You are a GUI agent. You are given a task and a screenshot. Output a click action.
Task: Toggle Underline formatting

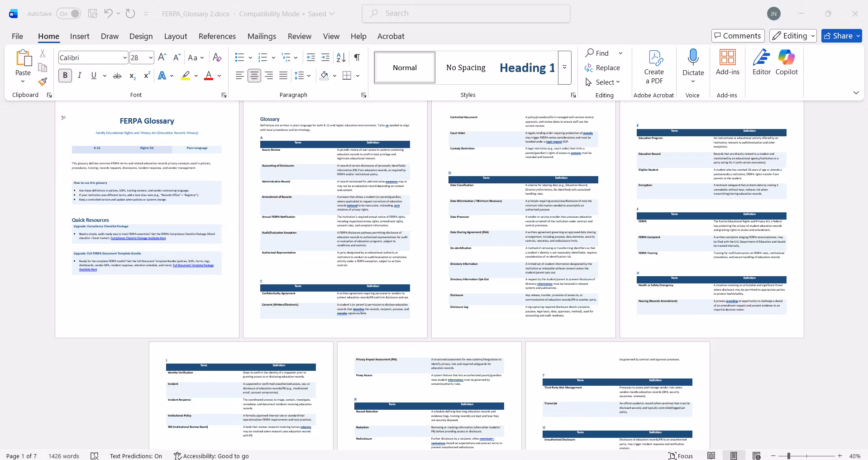(94, 76)
